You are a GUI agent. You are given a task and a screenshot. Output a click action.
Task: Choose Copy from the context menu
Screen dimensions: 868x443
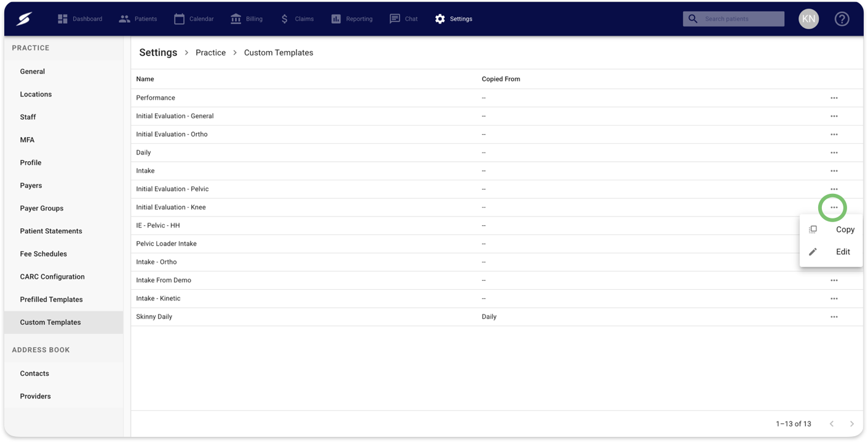pos(831,229)
